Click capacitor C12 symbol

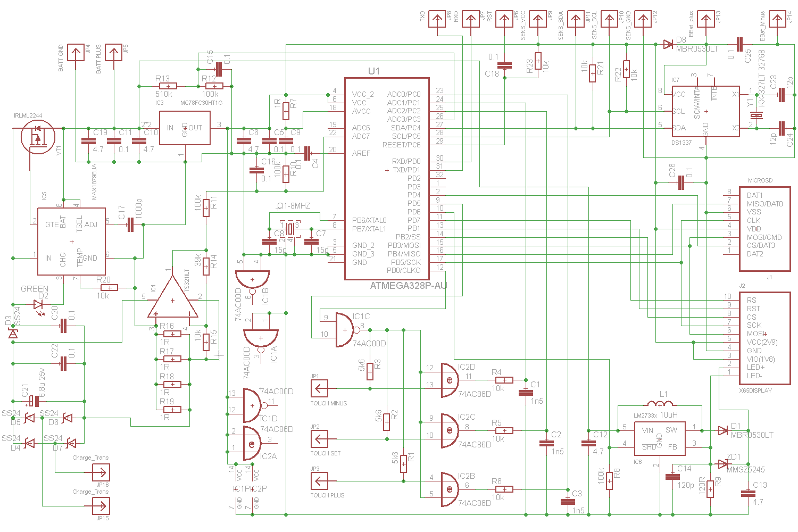point(588,443)
